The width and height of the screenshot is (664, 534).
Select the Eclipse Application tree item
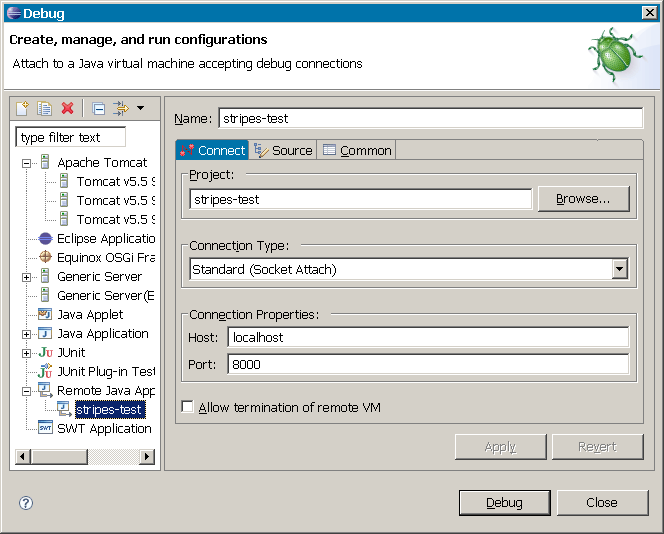coord(106,239)
